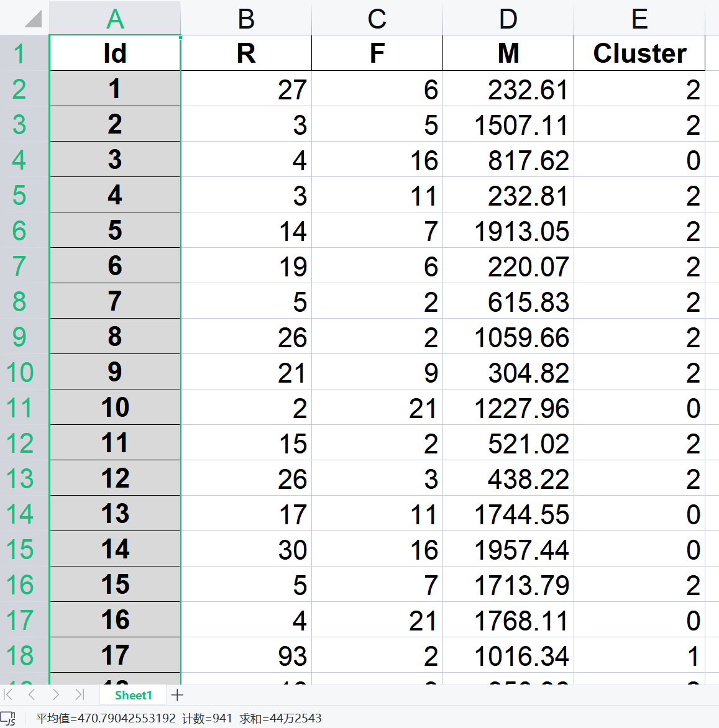The image size is (719, 728).
Task: Select row 10 header
Action: pos(19,372)
